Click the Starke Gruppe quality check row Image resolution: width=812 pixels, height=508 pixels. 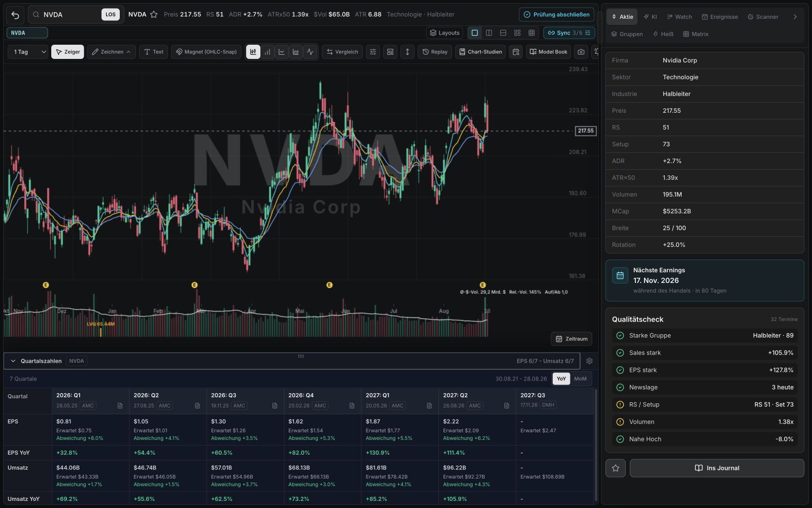[x=705, y=336]
